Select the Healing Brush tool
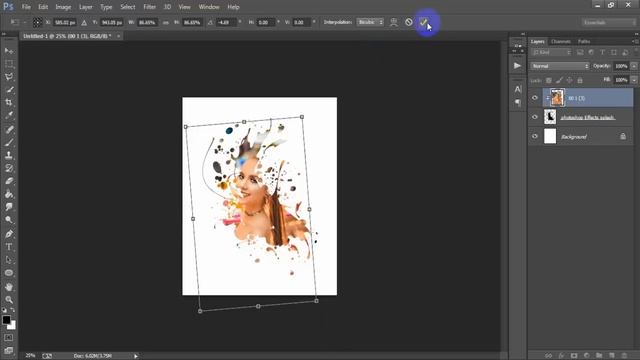640x360 pixels. click(x=9, y=130)
